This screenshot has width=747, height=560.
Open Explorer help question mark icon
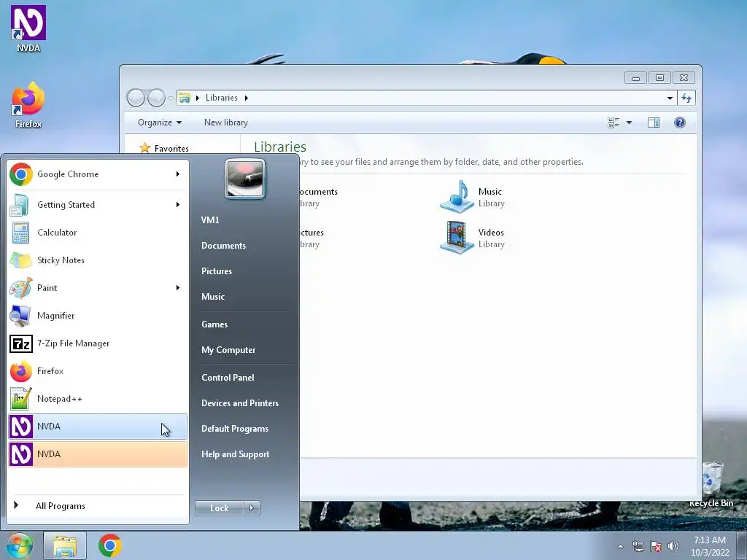[680, 122]
